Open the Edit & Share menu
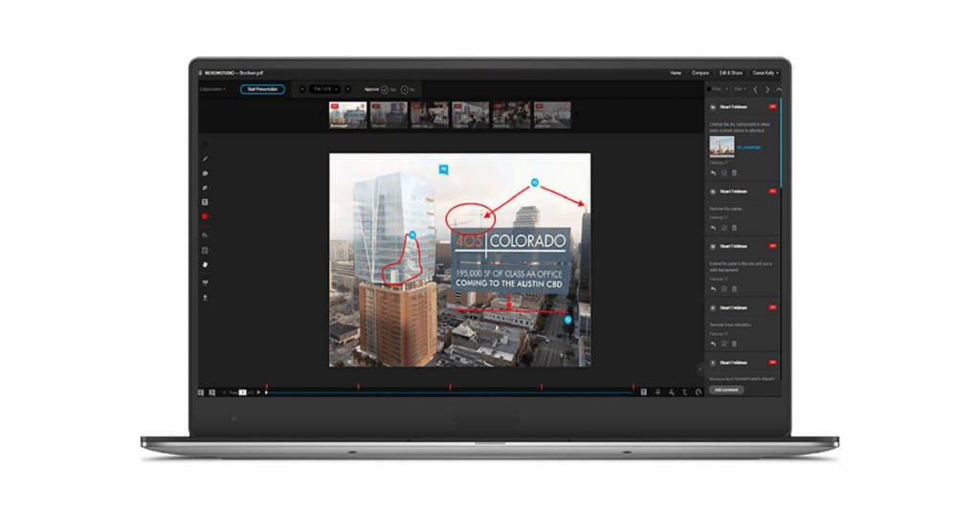The height and width of the screenshot is (515, 980). pos(731,72)
